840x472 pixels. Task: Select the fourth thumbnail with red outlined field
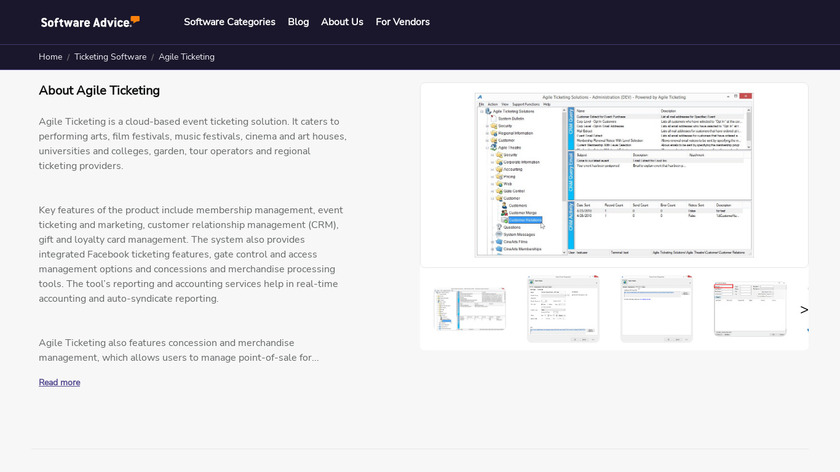750,309
